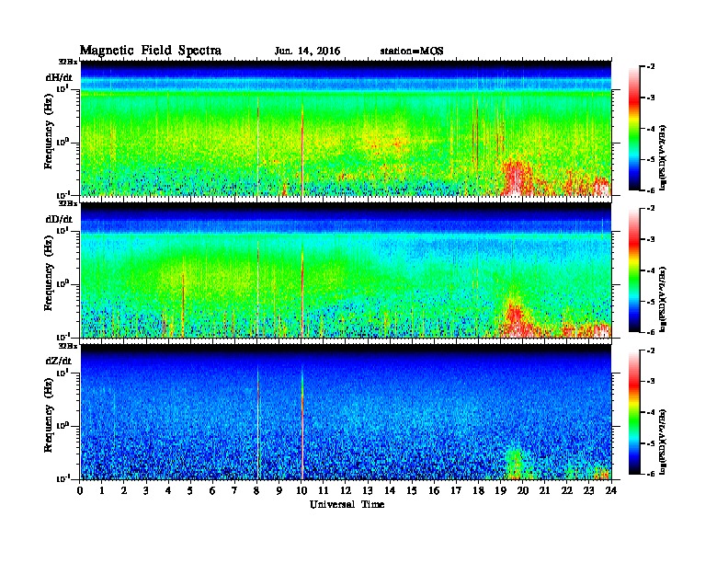This screenshot has height=563, width=728.
Task: Click the dZ/dt spectrogram plot
Action: 346,412
